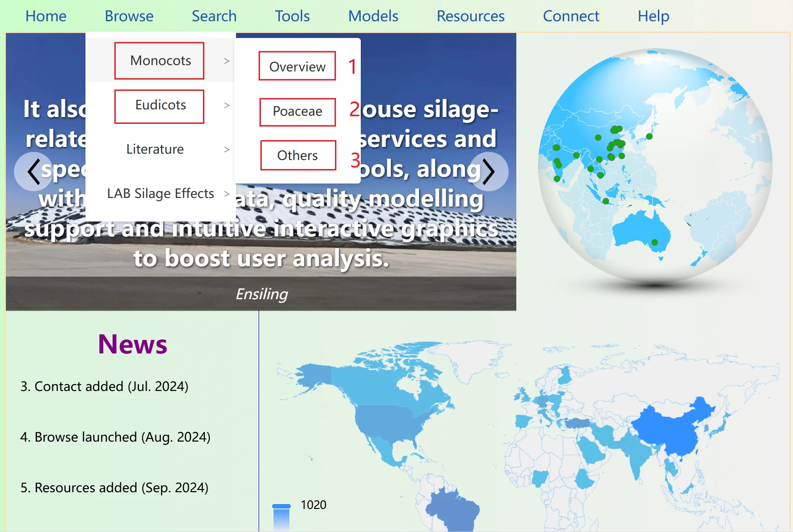Click the previous slide arrow on the carousel
Screen dimensions: 793x532
point(33,171)
